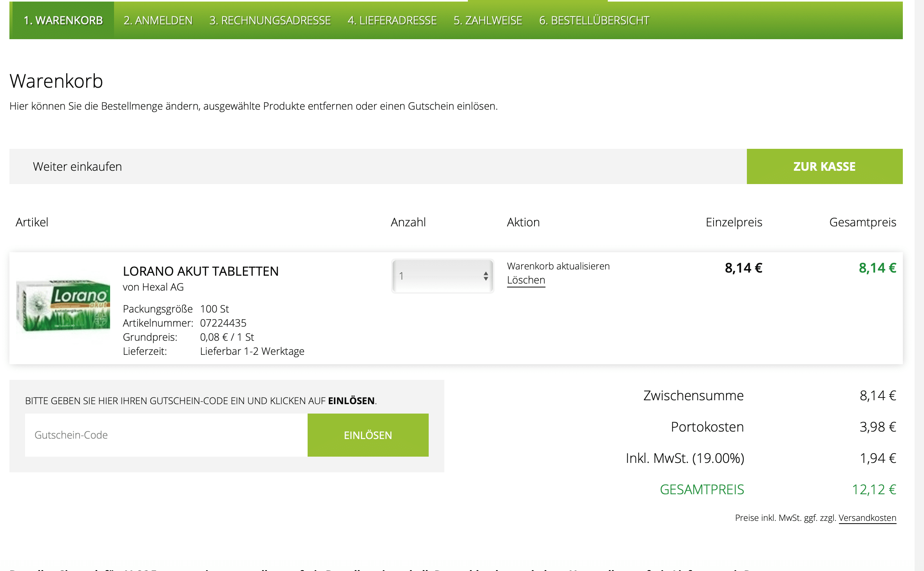Remove item via the Löschen link
The image size is (924, 571).
point(526,280)
